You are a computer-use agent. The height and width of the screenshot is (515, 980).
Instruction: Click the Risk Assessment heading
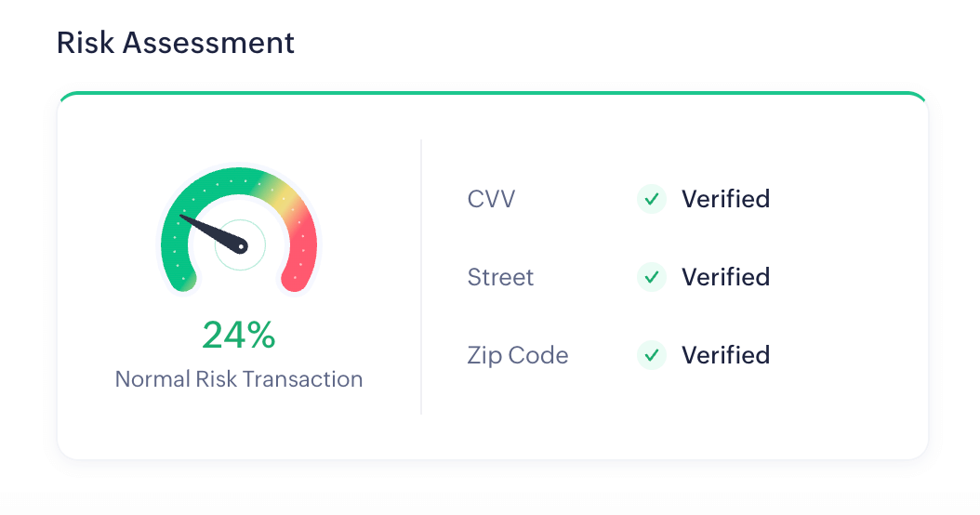[x=176, y=43]
